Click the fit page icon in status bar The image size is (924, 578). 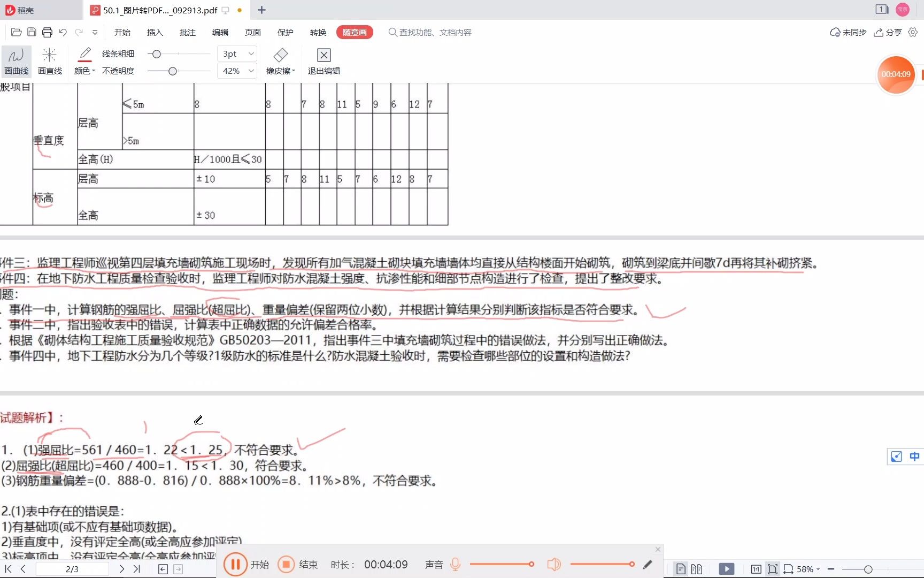tap(773, 569)
